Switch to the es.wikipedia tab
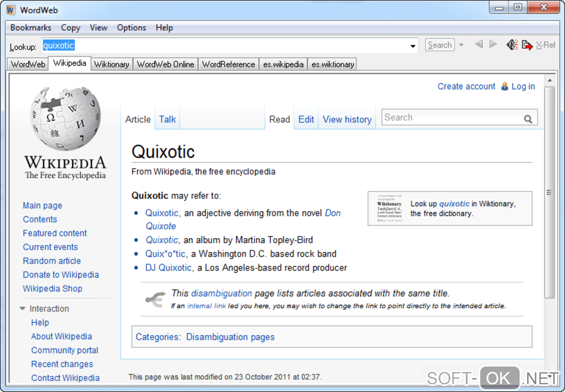The width and height of the screenshot is (565, 392). coord(283,64)
